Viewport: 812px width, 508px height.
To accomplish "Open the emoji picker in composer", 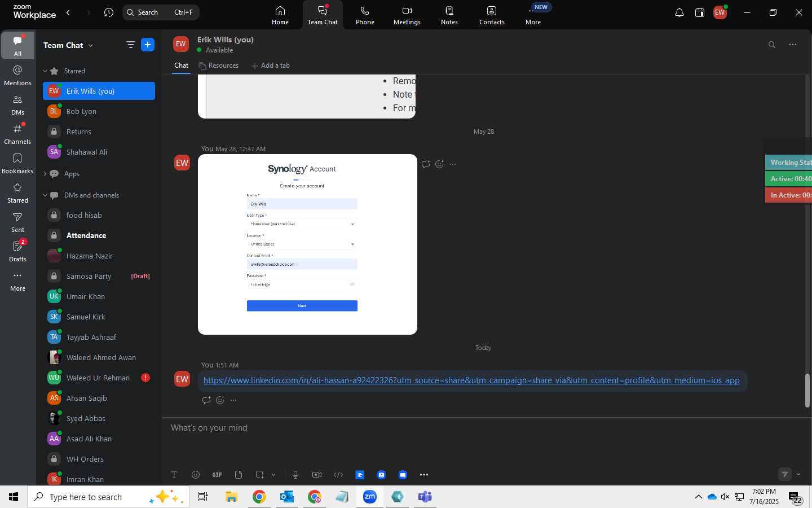I will (196, 475).
